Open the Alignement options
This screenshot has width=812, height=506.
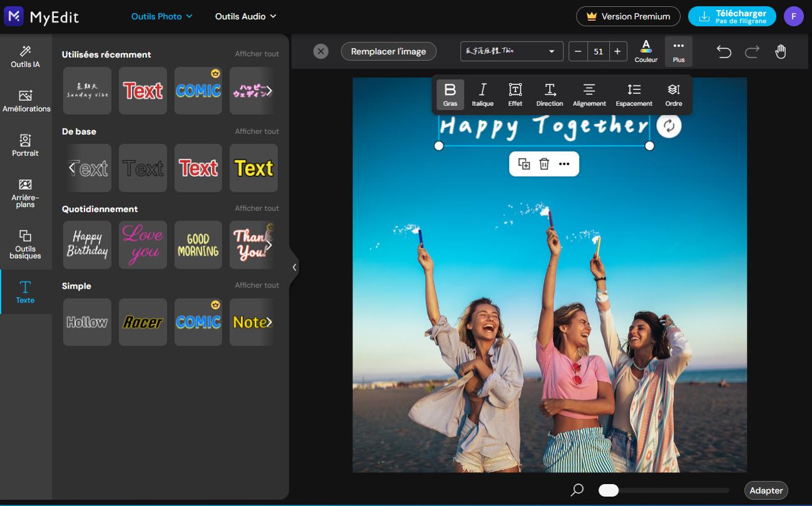589,94
